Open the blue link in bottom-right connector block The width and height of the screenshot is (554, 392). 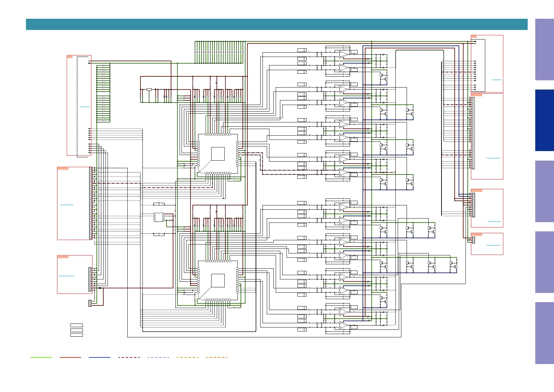tap(493, 245)
